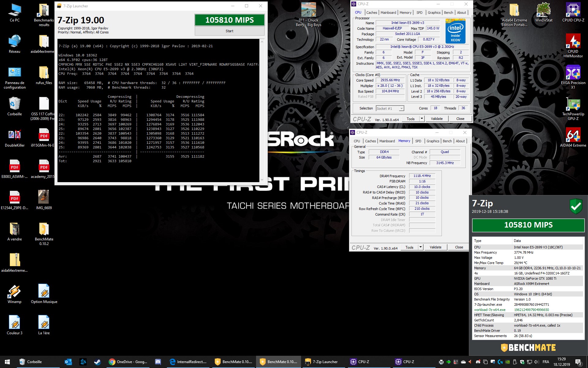Click the 105810 MIPS score in 7-Zip Launcher
588x368 pixels.
point(229,20)
